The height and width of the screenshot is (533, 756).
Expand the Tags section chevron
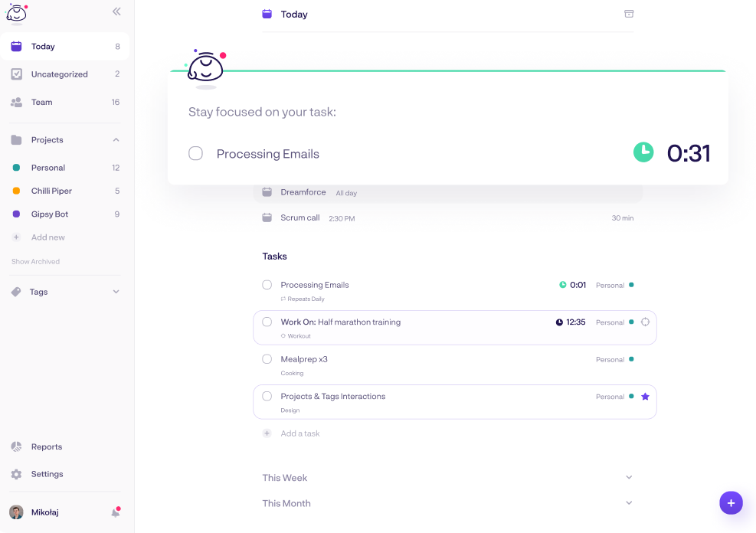116,292
